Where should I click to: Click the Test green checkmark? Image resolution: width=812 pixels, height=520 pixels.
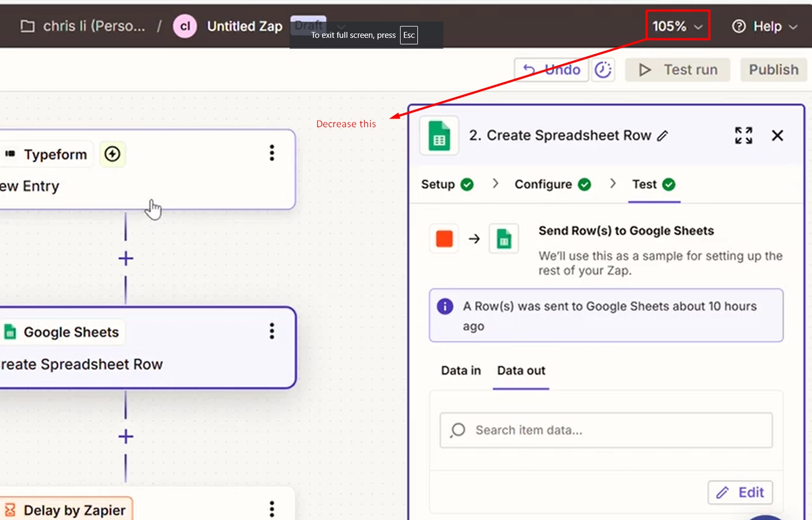point(669,185)
